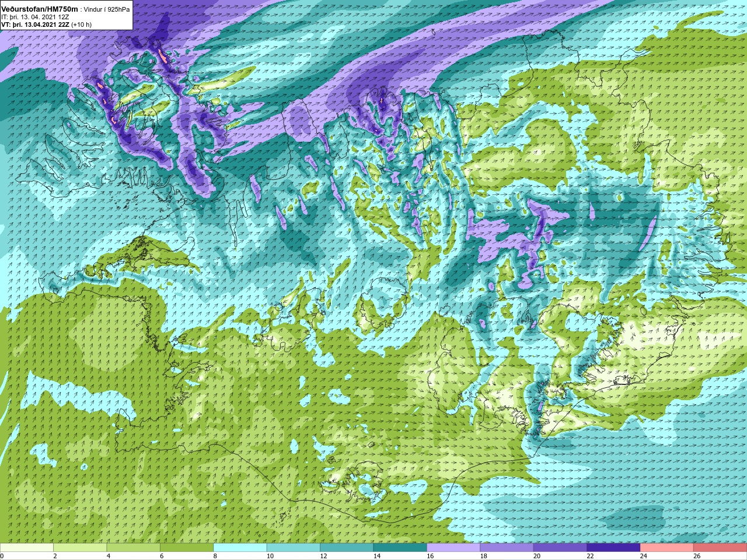Click the cyan 10–12 legend swatch

click(x=294, y=548)
